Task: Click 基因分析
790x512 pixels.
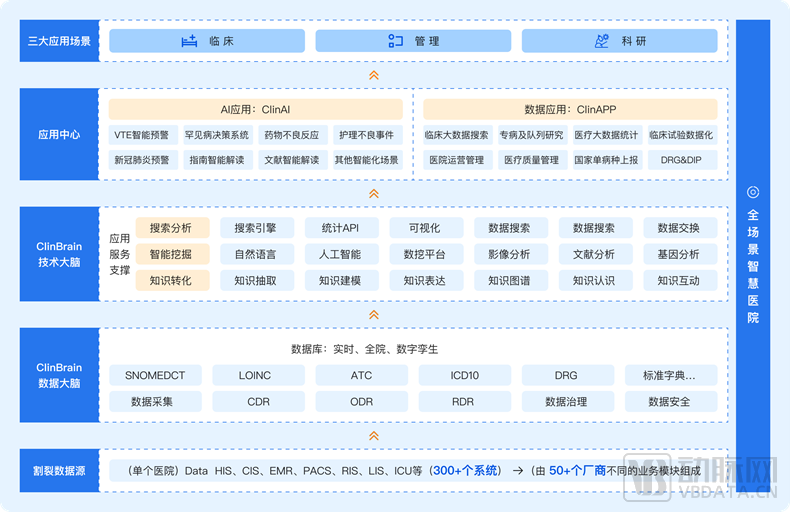Action: pos(680,254)
